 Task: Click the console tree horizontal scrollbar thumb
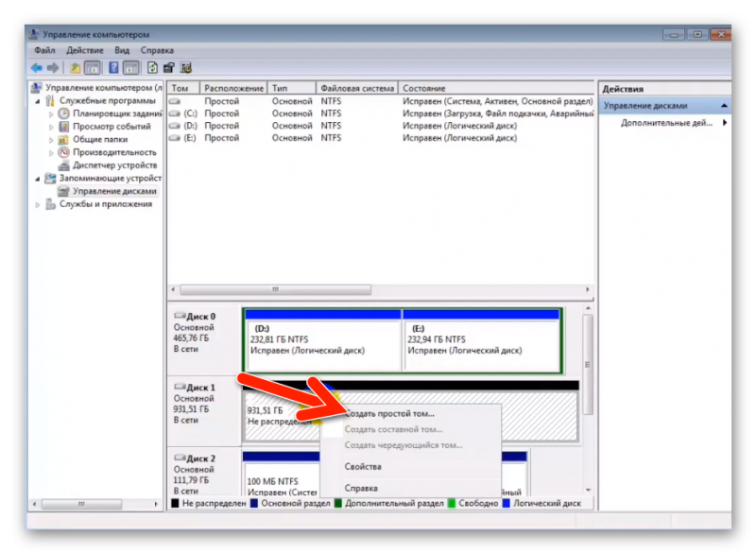tap(81, 504)
